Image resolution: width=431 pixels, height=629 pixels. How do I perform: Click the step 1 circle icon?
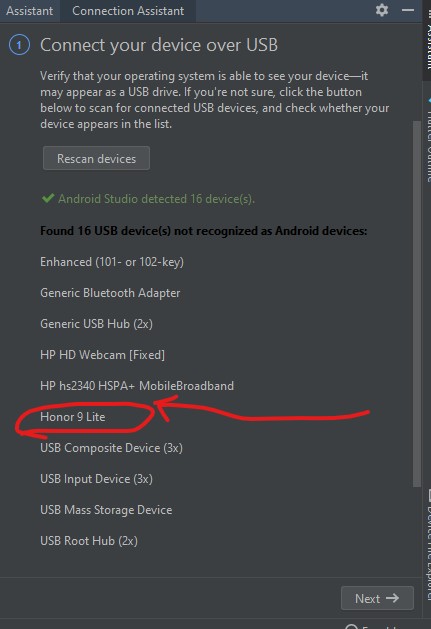pyautogui.click(x=19, y=45)
